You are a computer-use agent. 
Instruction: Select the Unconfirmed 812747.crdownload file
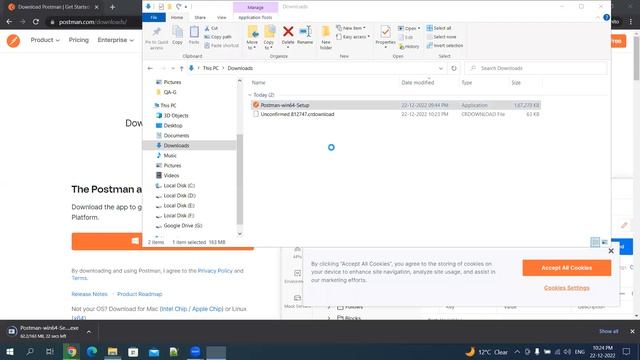pyautogui.click(x=396, y=114)
